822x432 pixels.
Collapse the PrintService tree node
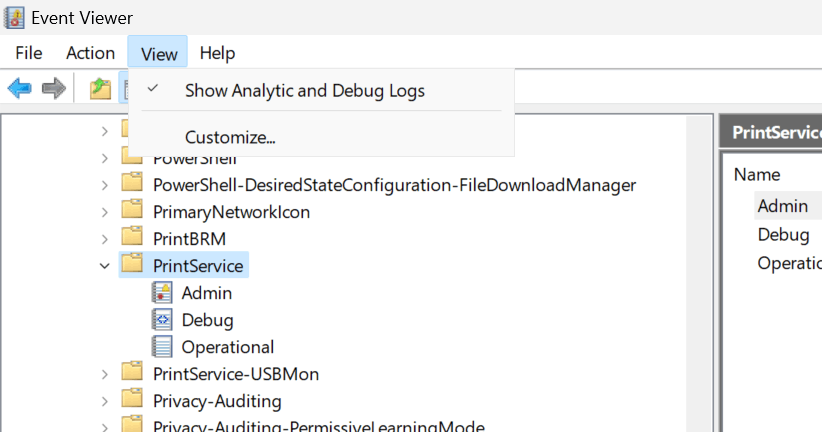click(105, 266)
